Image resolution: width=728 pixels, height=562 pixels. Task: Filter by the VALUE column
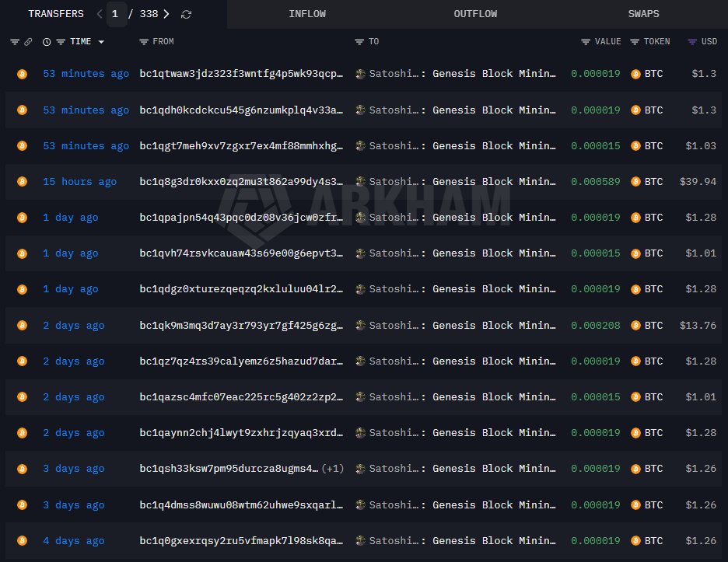tap(586, 42)
